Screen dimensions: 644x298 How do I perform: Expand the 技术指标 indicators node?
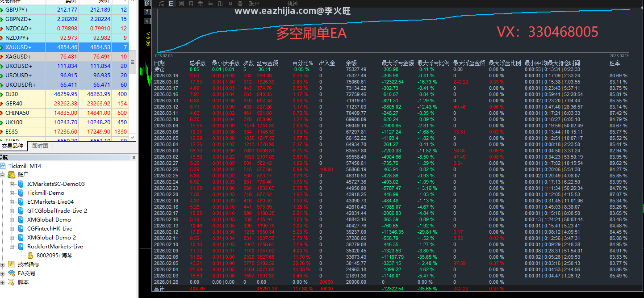pos(3,264)
